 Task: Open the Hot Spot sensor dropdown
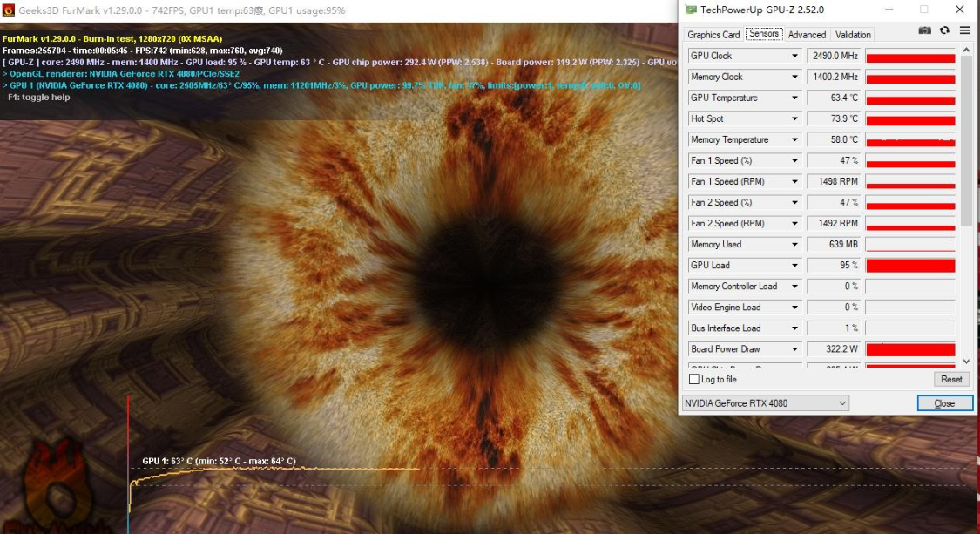[794, 118]
